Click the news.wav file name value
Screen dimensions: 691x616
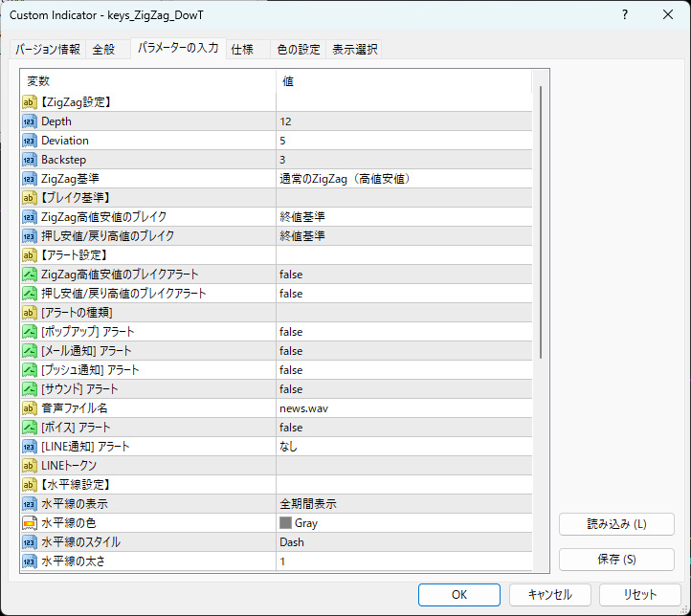[x=404, y=408]
